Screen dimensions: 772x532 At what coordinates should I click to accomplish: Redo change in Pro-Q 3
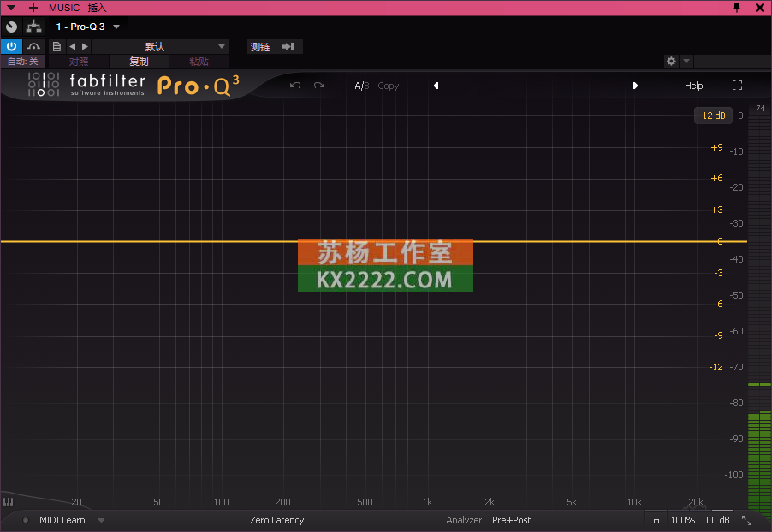pyautogui.click(x=319, y=86)
